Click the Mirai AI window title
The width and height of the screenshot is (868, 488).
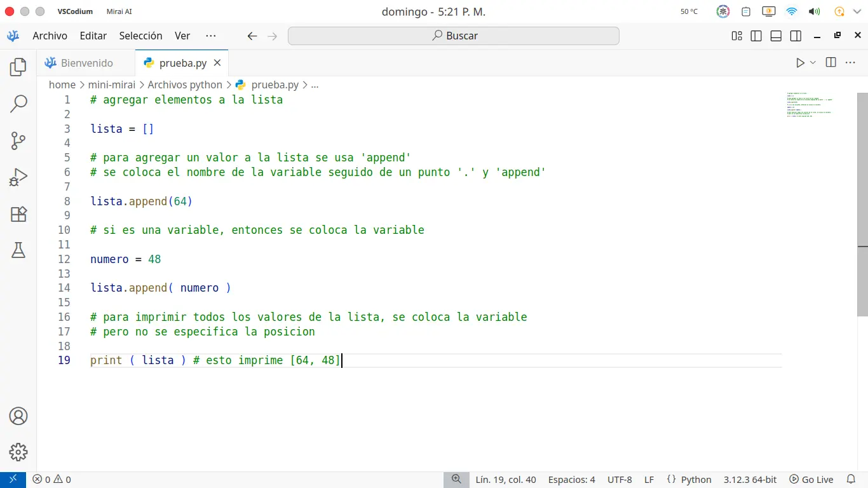click(119, 11)
